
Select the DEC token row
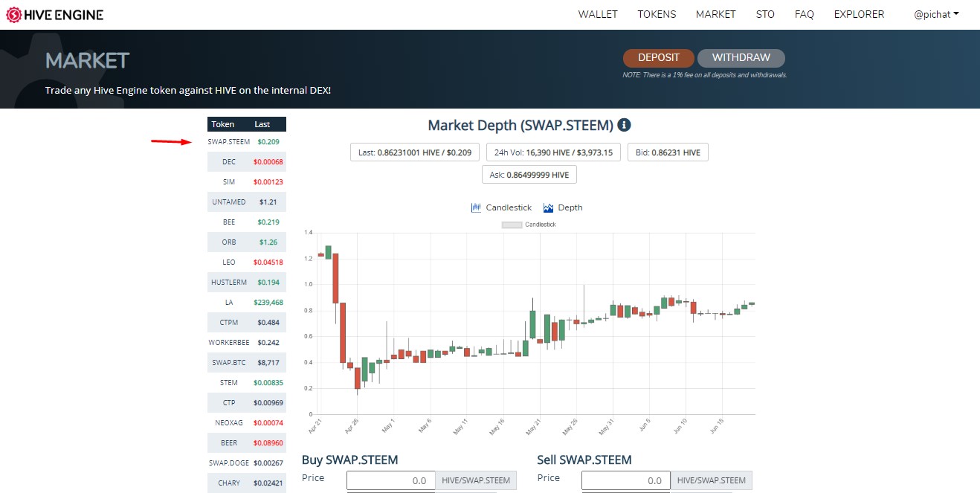pyautogui.click(x=247, y=161)
